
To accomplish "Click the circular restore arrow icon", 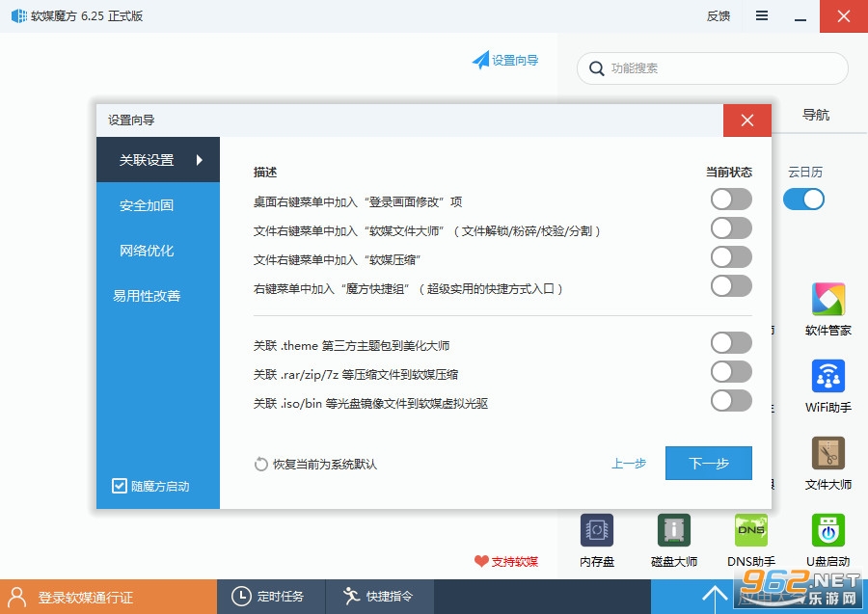I will (260, 464).
